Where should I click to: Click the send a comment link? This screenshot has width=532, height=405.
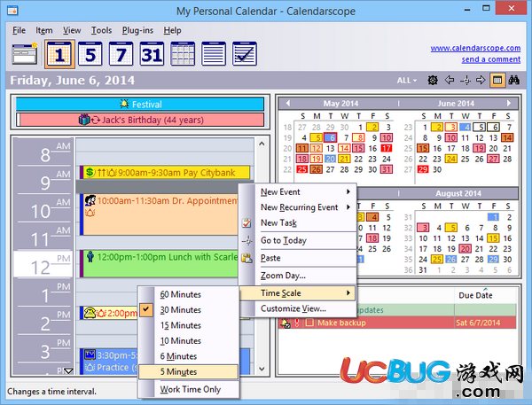490,59
